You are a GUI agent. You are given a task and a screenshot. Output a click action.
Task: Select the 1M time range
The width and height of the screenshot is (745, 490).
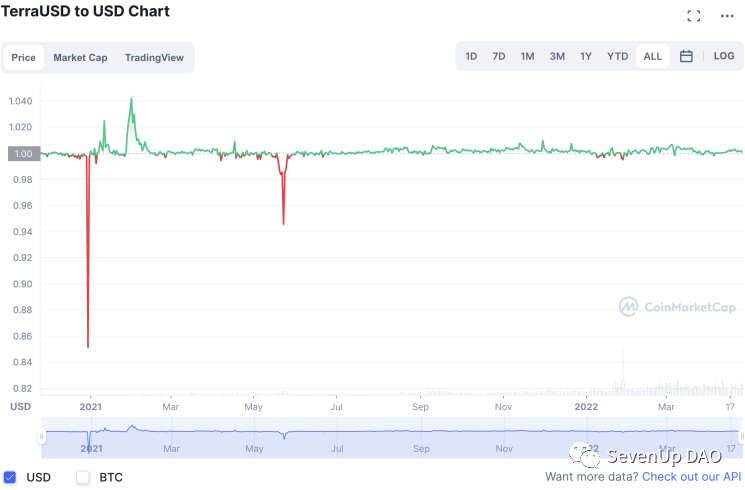tap(527, 57)
